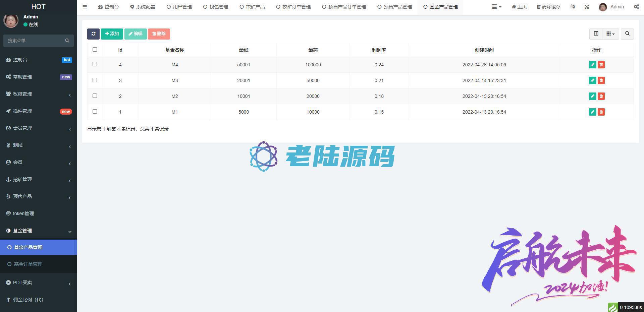644x312 pixels.
Task: Expand 权限管理 sidebar menu
Action: 39,94
